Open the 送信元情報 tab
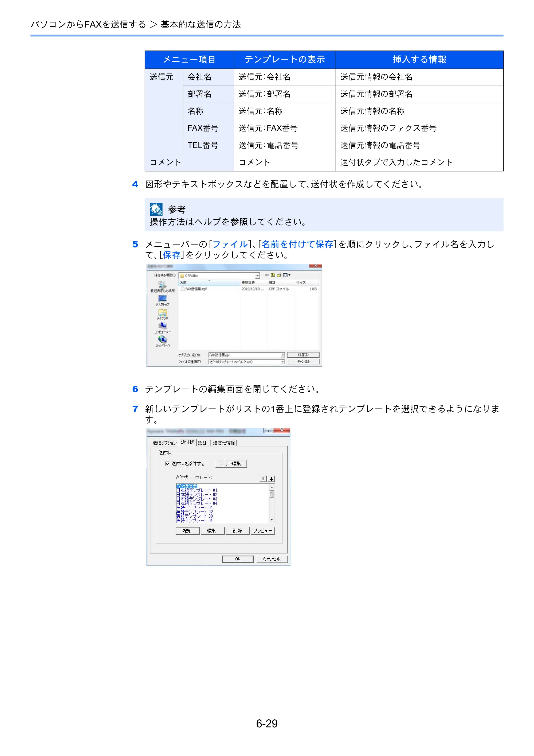Screen dimensions: 534x756 click(x=224, y=443)
